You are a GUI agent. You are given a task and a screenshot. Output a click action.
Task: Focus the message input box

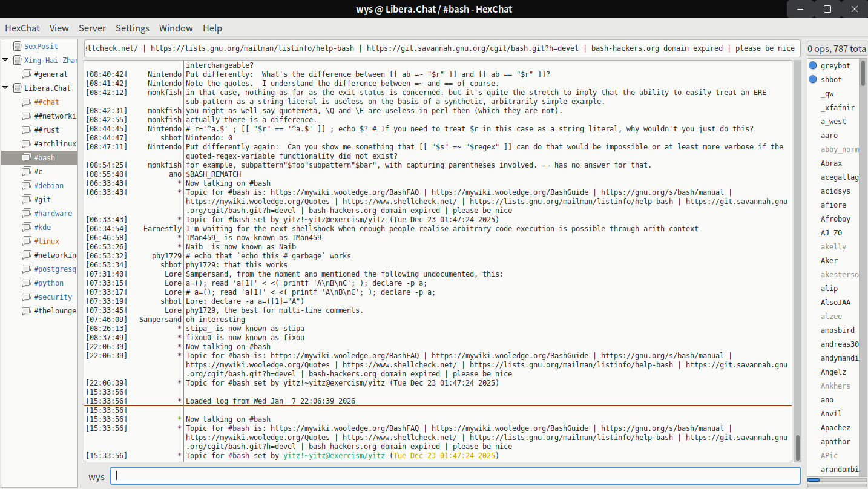[x=455, y=476]
